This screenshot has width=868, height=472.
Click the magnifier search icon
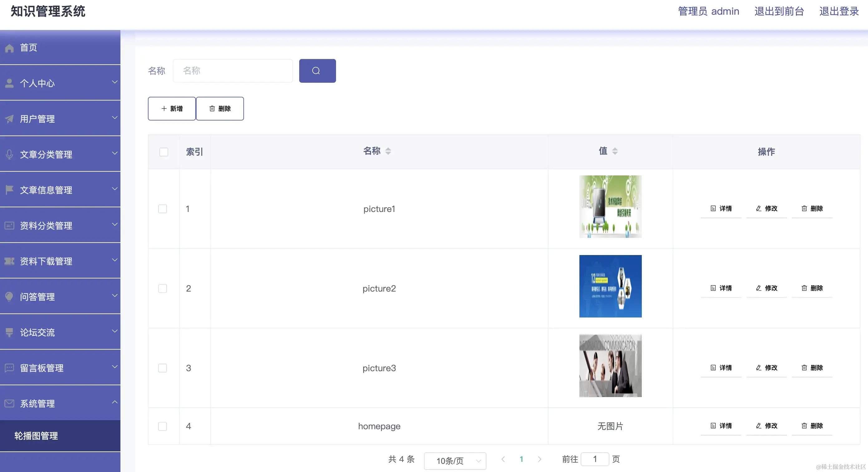(317, 71)
